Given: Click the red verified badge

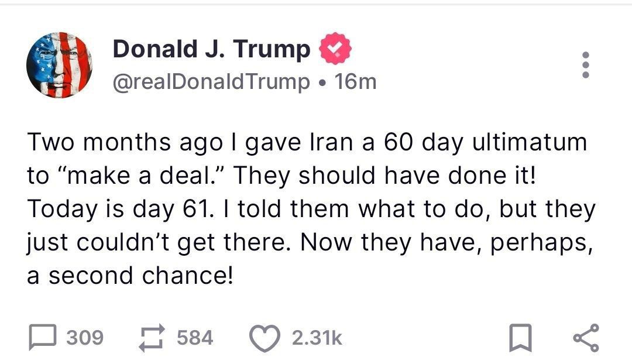Looking at the screenshot, I should [x=335, y=49].
